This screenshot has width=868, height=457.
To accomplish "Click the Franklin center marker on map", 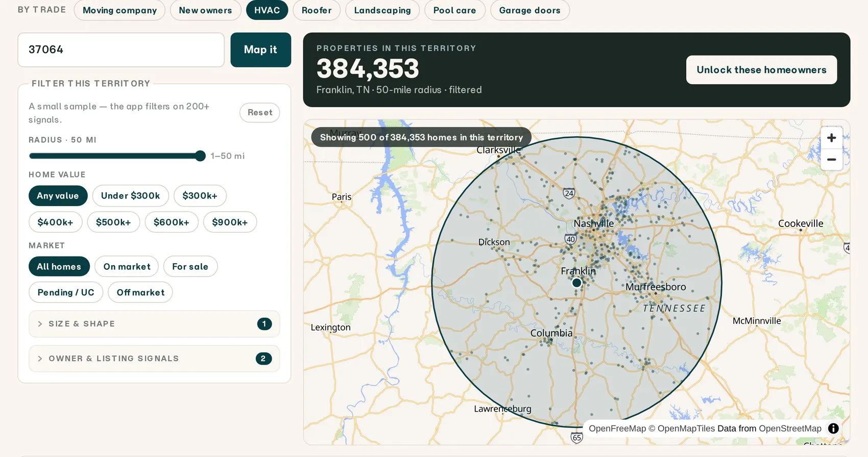I will 576,283.
